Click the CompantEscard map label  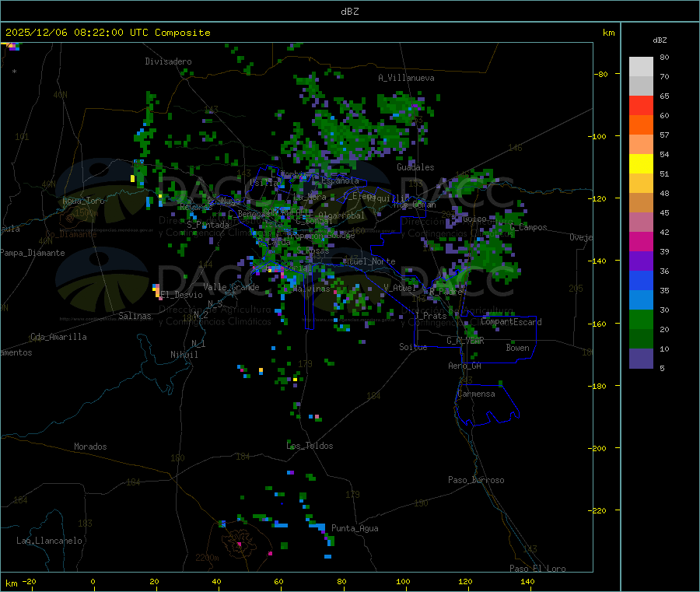[x=511, y=322]
